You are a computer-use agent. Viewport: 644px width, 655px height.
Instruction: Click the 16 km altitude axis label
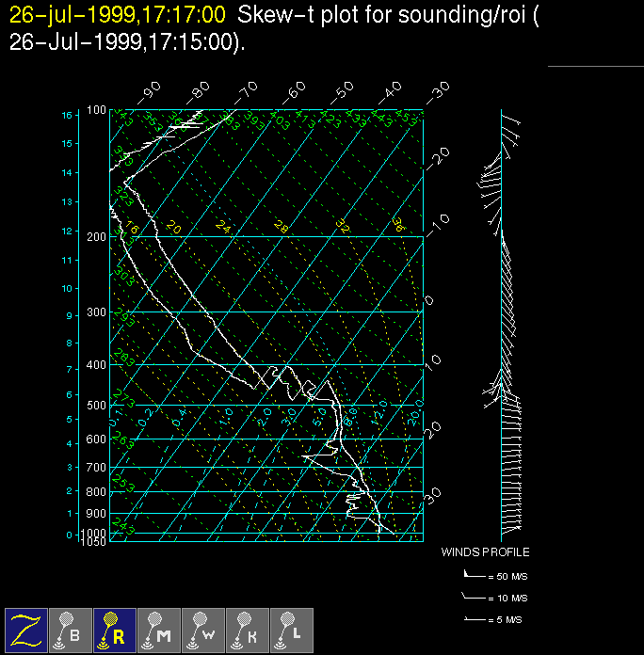(67, 115)
